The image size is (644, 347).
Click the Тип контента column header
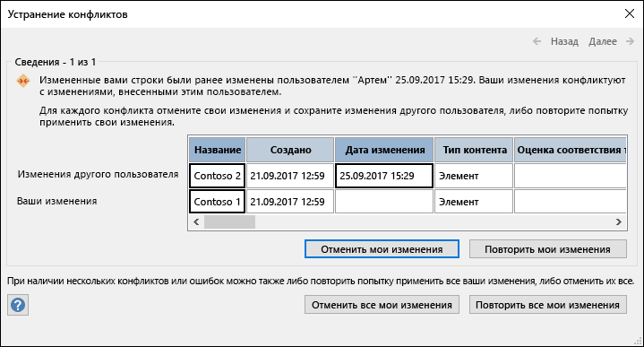(474, 150)
